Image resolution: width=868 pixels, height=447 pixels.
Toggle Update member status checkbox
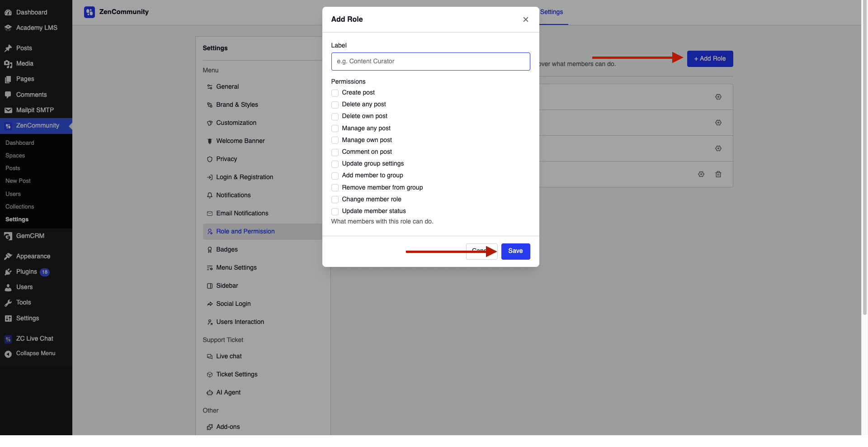335,212
